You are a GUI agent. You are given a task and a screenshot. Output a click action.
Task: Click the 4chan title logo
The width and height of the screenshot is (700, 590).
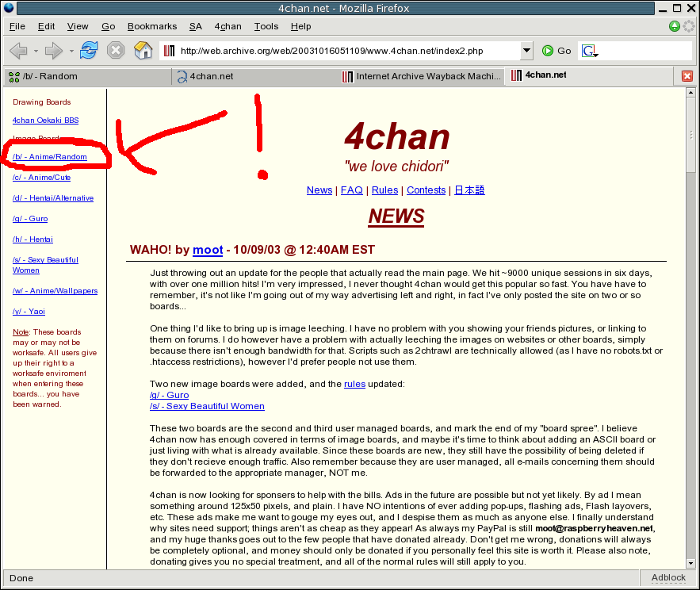397,136
